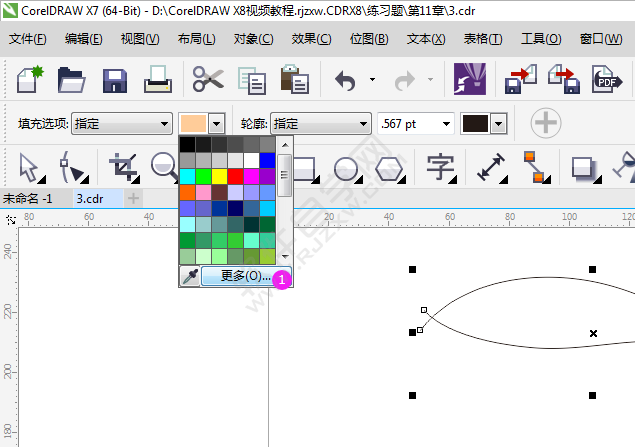The height and width of the screenshot is (447, 635).
Task: Pick the black swatch in the palette
Action: coord(188,144)
